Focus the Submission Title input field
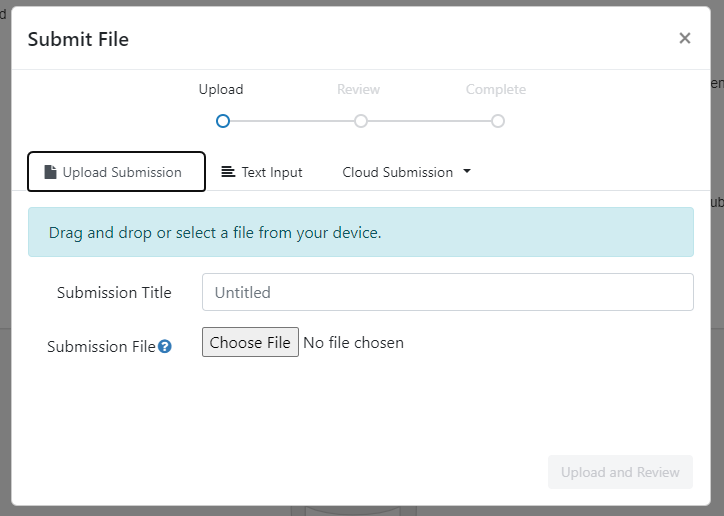Screen dimensions: 724x516 click(x=447, y=292)
